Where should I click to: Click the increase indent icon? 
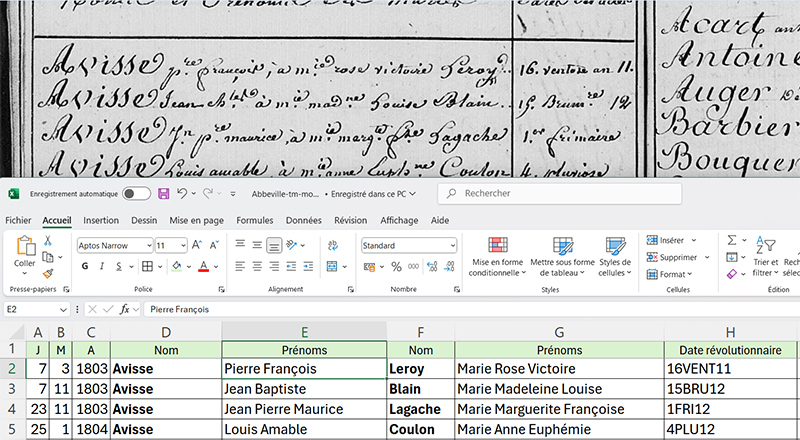tap(308, 266)
